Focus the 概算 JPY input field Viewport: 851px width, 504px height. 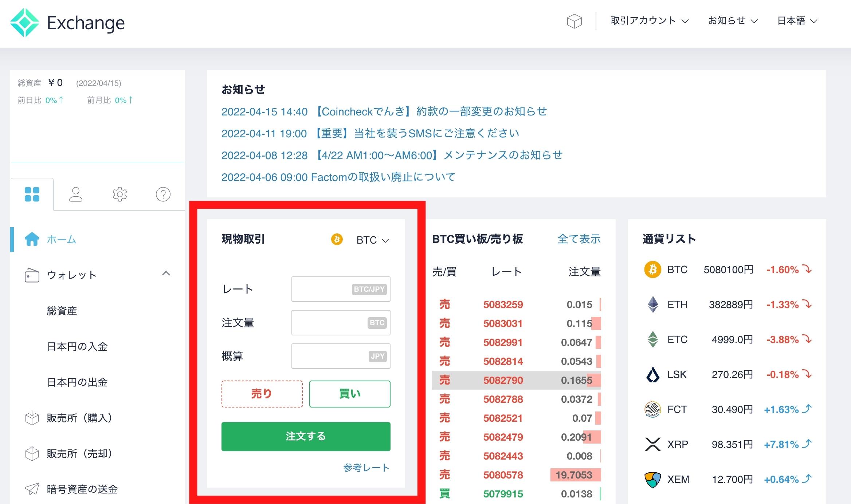click(x=341, y=356)
